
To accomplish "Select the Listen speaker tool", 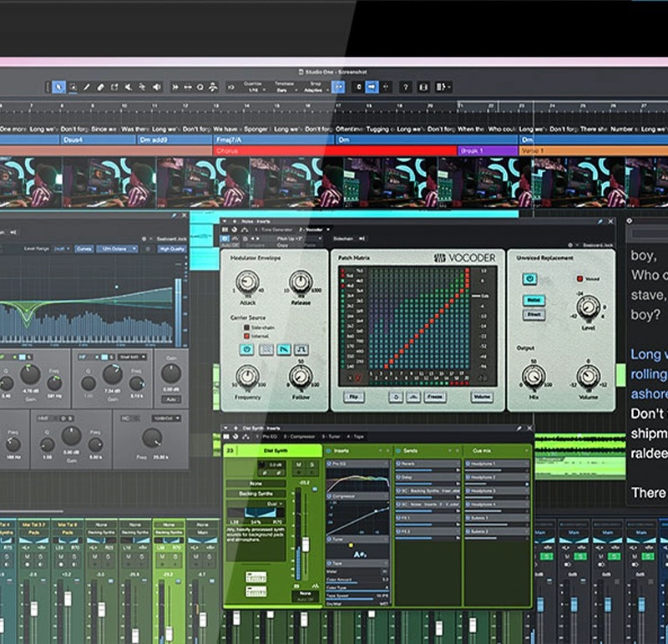I will pos(157,87).
